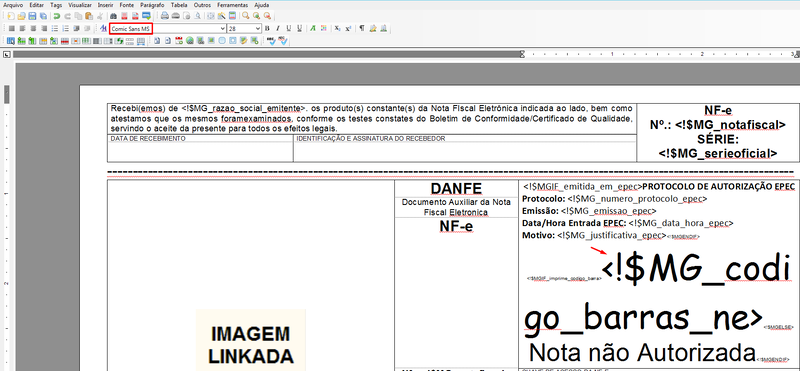800x371 pixels.
Task: Open the Editar menu
Action: pyautogui.click(x=36, y=5)
